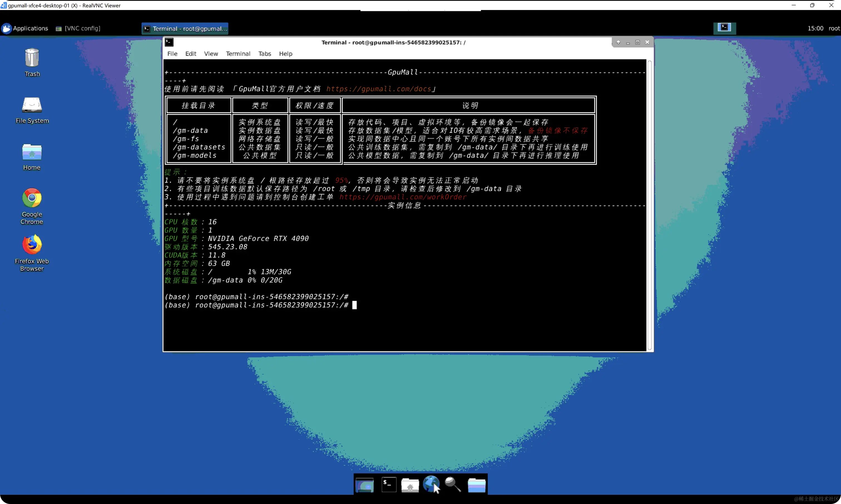This screenshot has height=504, width=841.
Task: Click the Show Desktop dock icon
Action: 364,485
